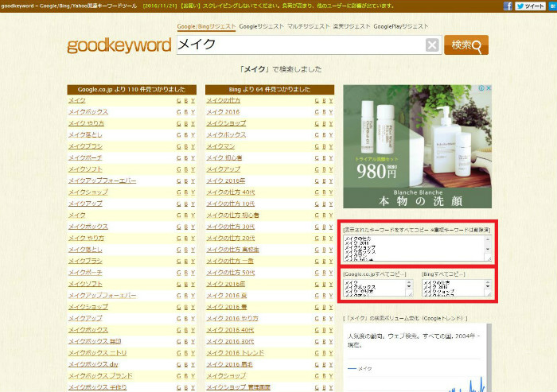Click G link in メイクボックス ブランド row

pyautogui.click(x=179, y=376)
